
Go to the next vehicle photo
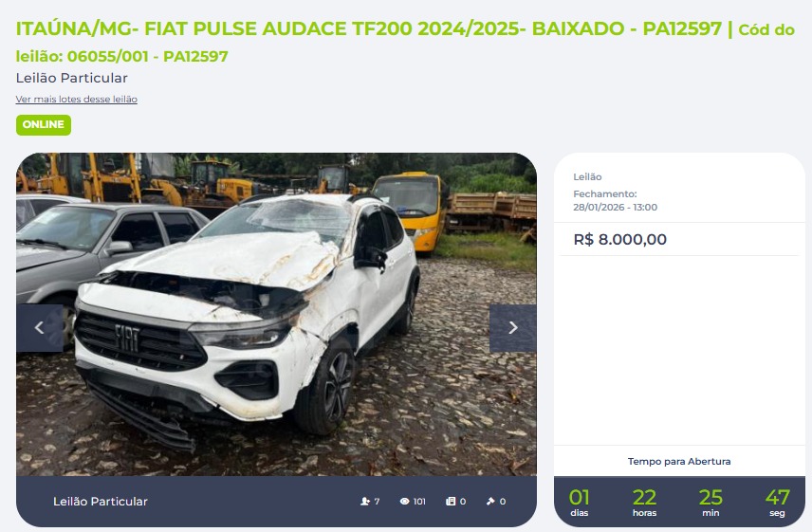click(x=512, y=328)
